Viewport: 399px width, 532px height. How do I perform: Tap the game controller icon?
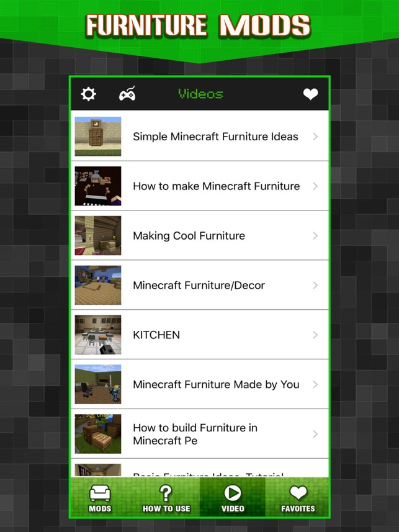pos(127,94)
